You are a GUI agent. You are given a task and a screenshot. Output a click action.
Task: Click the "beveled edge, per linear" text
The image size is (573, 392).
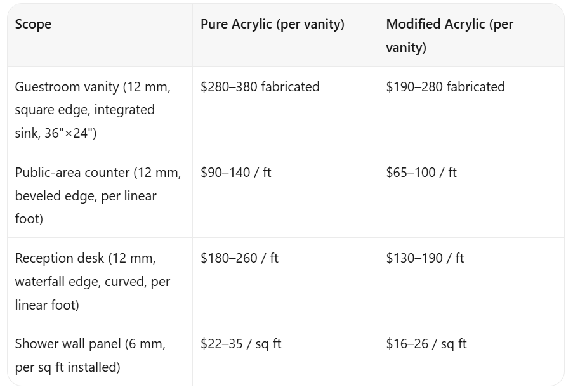[x=86, y=196]
